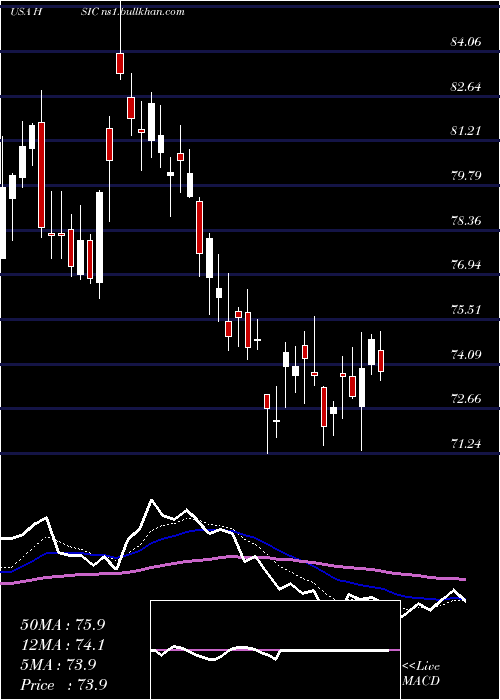Click the 82.64 price axis label
The width and height of the screenshot is (500, 700).
(x=466, y=86)
